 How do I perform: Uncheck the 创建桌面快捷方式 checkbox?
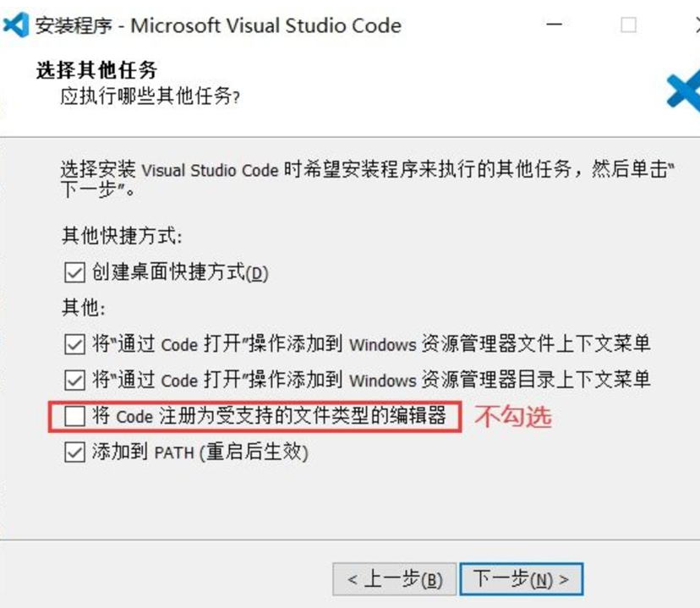pos(74,272)
